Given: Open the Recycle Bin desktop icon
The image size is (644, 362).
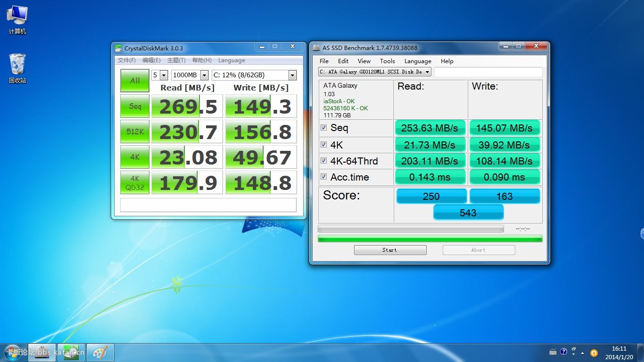Looking at the screenshot, I should click(17, 68).
